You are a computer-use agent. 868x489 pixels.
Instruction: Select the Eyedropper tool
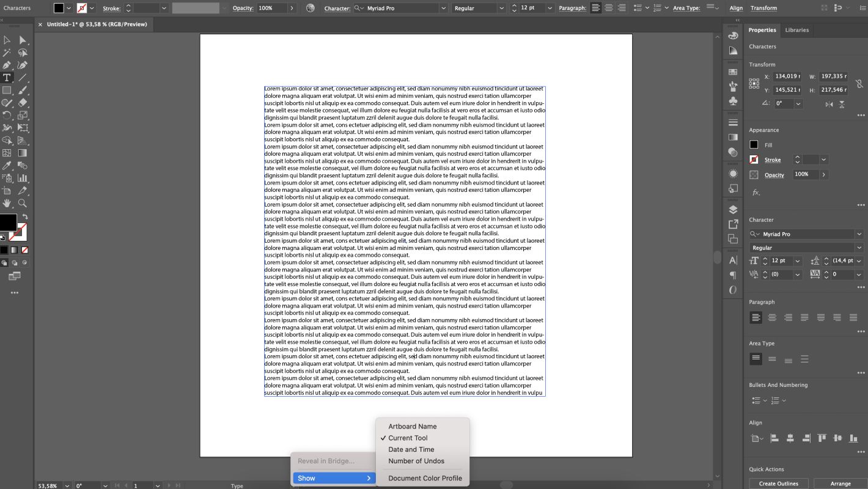pyautogui.click(x=7, y=166)
